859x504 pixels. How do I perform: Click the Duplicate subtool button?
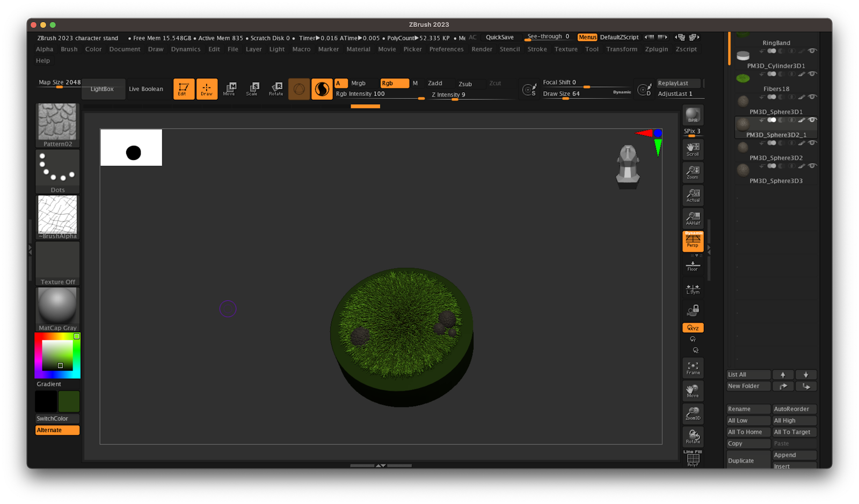pos(748,461)
